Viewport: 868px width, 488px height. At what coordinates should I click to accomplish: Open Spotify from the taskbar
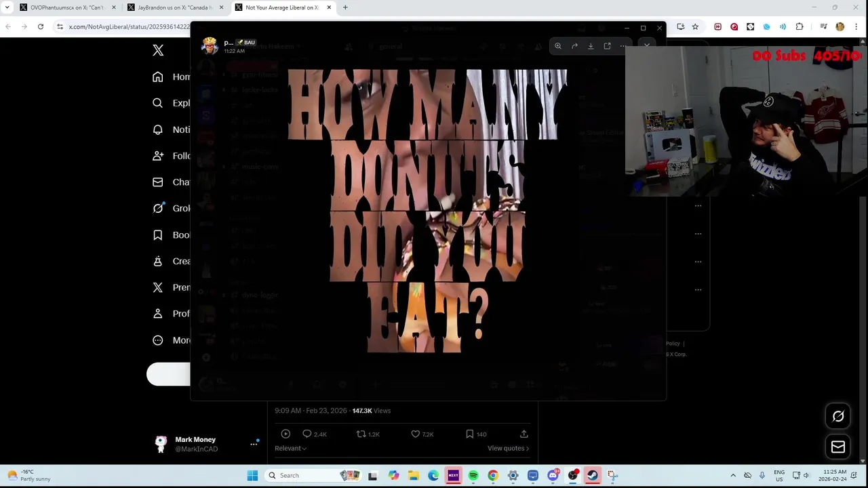pos(473,475)
